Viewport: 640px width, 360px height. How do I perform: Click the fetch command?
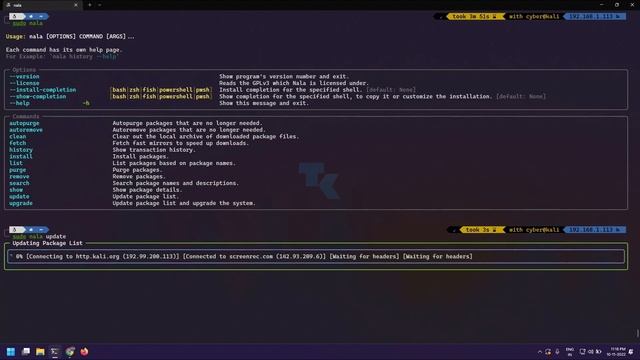(x=18, y=143)
